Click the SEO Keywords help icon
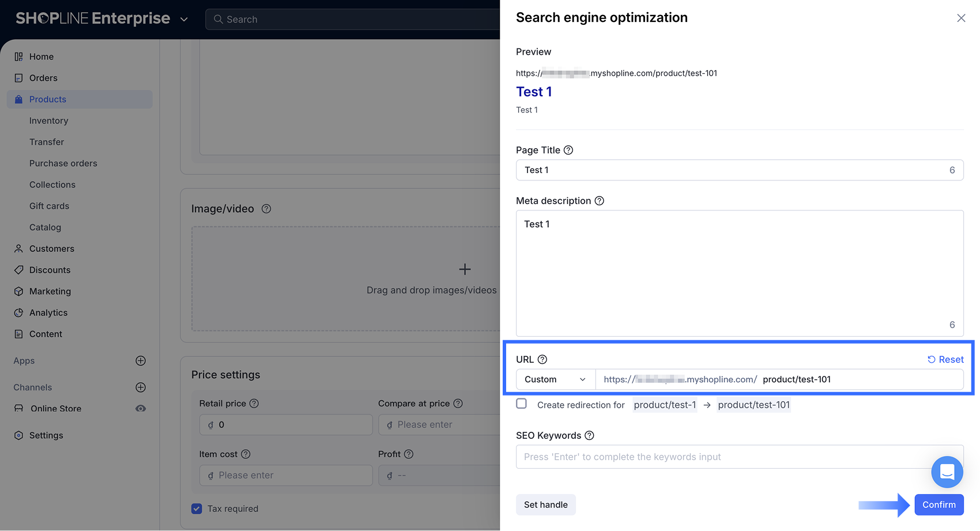Screen dimensions: 980x531 coord(589,435)
